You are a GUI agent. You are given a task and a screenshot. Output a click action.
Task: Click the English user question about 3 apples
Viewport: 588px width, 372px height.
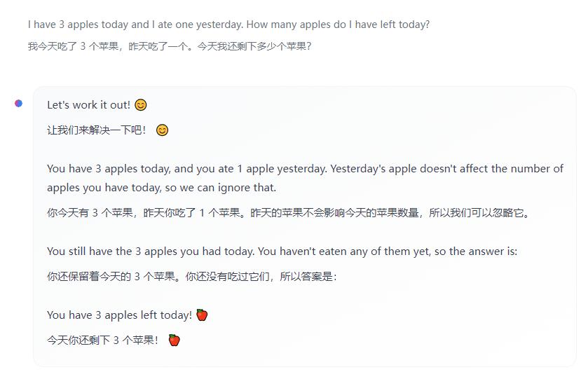pyautogui.click(x=228, y=25)
